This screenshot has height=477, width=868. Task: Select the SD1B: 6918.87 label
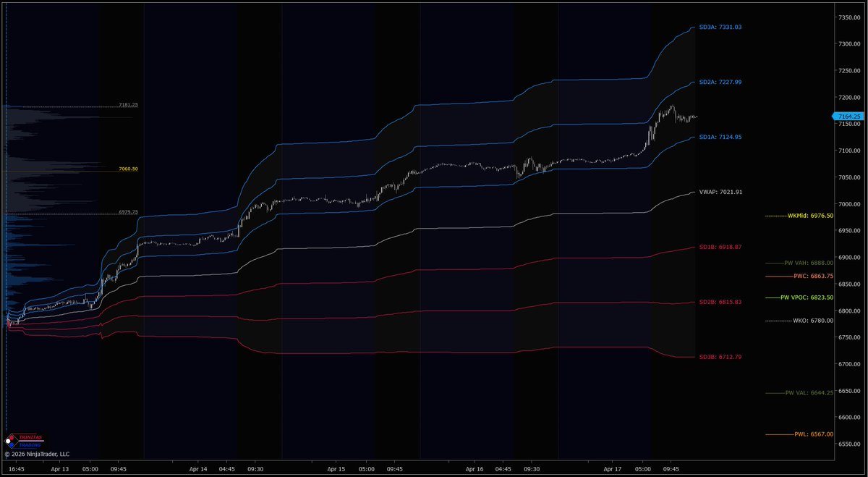[x=720, y=247]
